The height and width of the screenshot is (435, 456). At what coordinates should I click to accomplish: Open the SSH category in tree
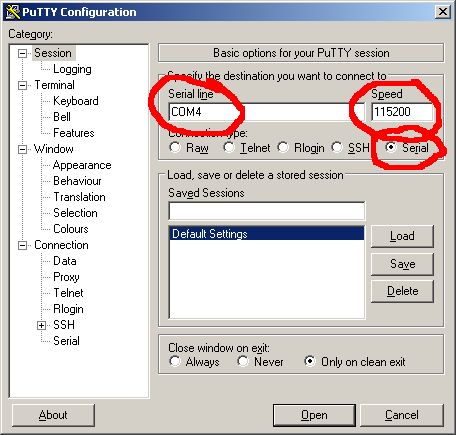(64, 325)
